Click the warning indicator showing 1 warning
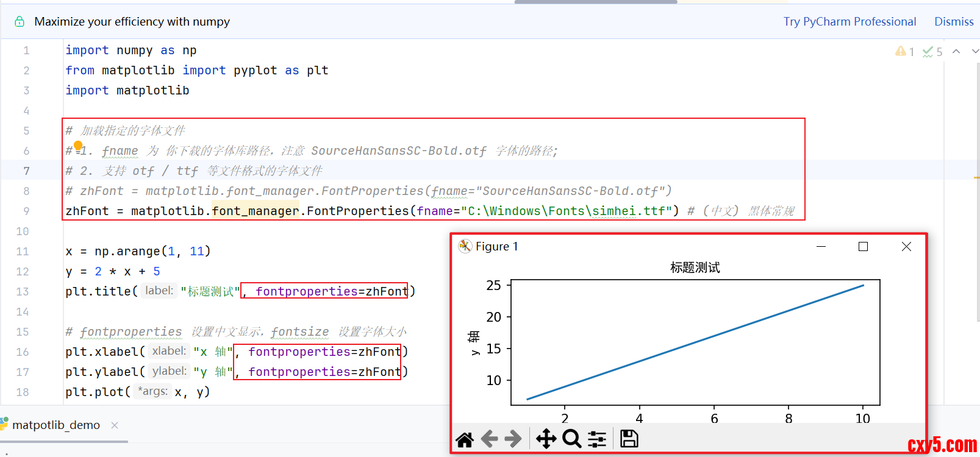 (904, 52)
